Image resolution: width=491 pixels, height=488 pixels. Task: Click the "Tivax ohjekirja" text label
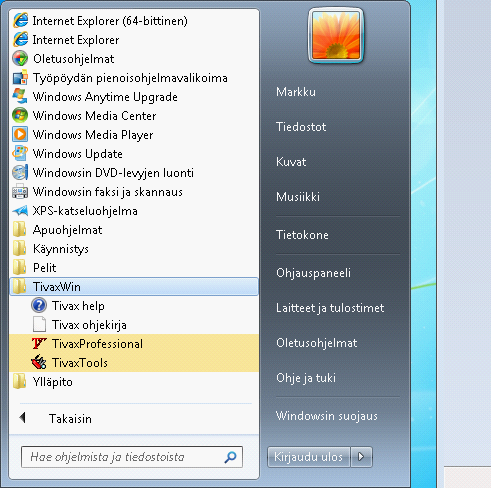click(89, 325)
